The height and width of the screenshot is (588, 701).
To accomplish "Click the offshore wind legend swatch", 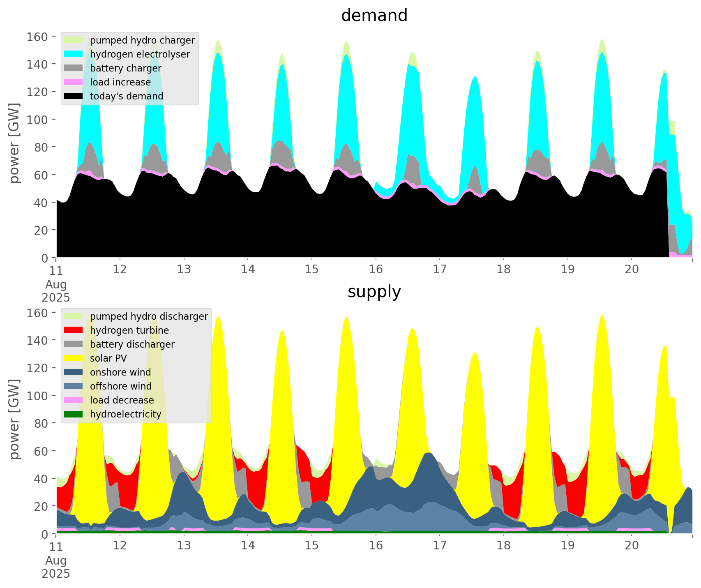I will coord(74,386).
